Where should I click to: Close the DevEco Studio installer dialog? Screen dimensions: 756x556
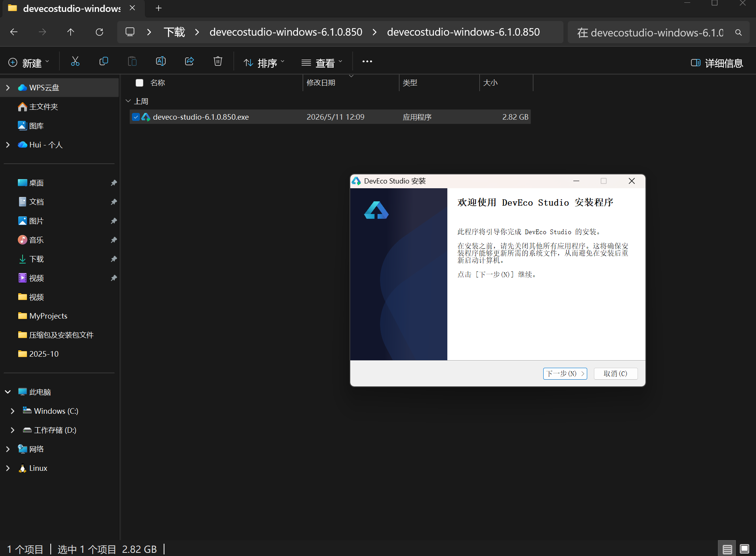pos(632,181)
